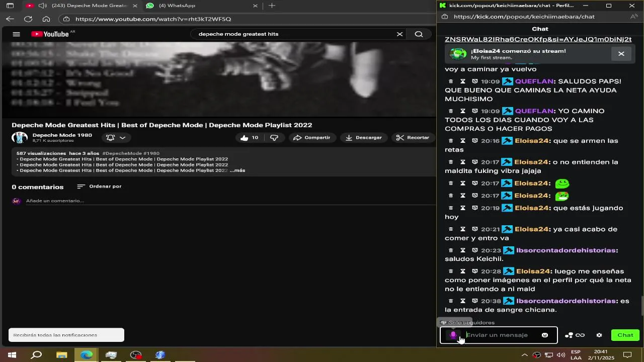Delete Eloisa24's que se armen las retas message
Screen dimensions: 644x362
(451, 141)
